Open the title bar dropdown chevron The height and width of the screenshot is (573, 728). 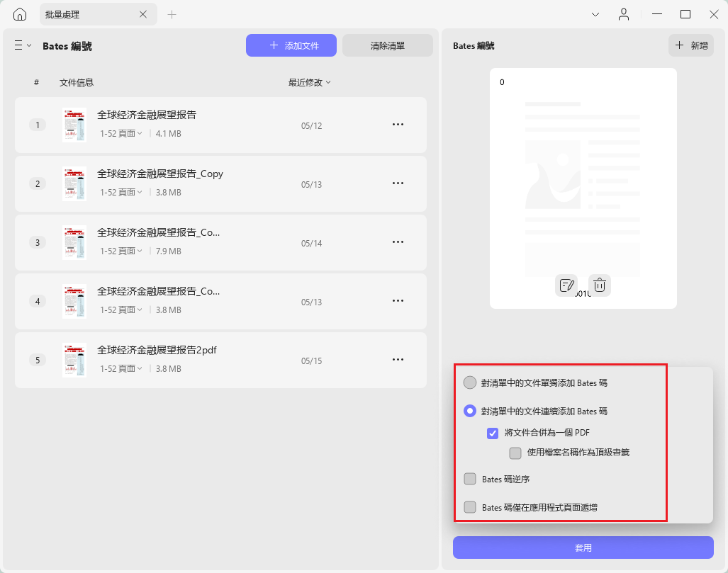[595, 14]
